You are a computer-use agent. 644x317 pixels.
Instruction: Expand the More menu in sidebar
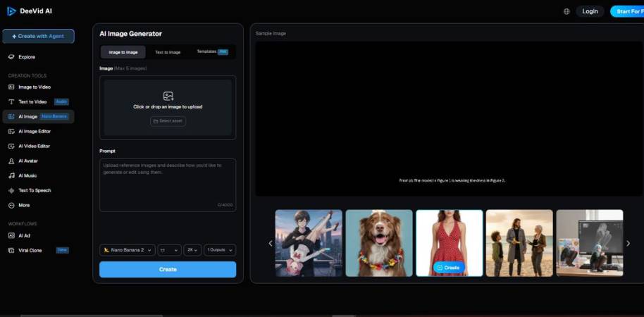pyautogui.click(x=23, y=205)
